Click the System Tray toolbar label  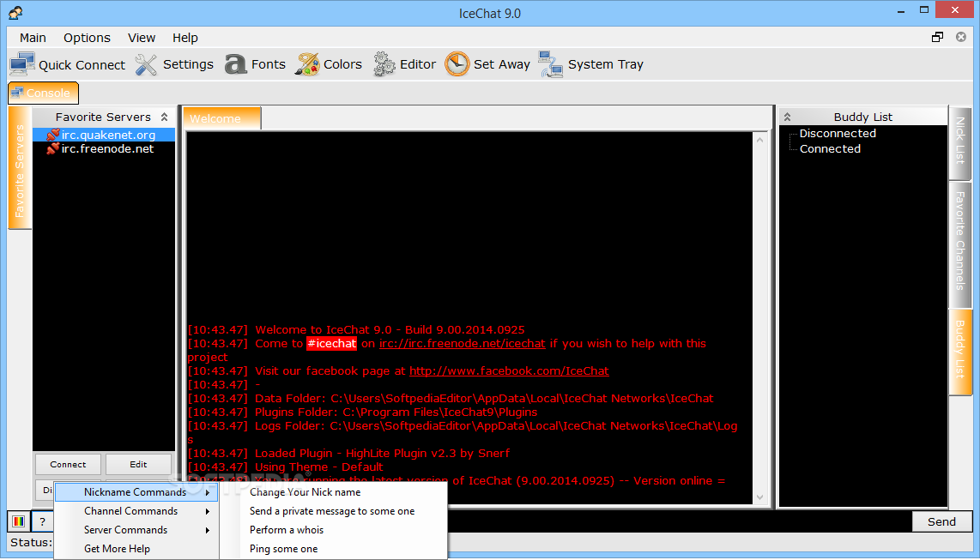pos(606,64)
